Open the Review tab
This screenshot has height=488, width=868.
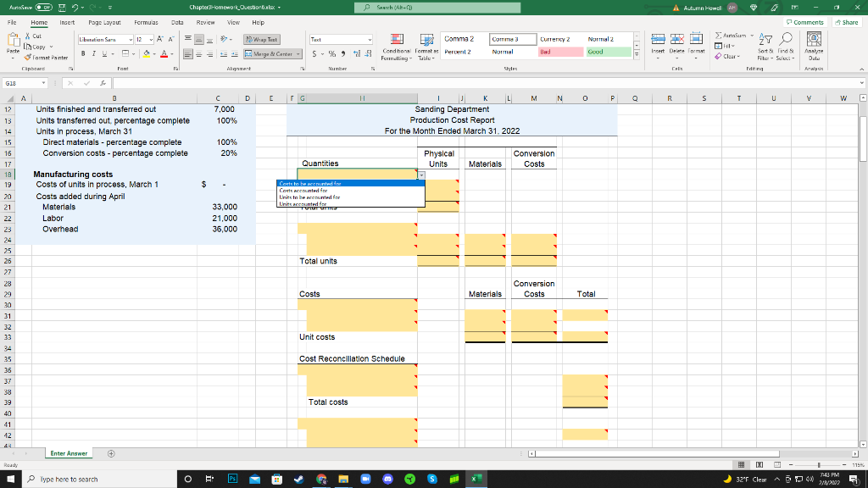205,23
